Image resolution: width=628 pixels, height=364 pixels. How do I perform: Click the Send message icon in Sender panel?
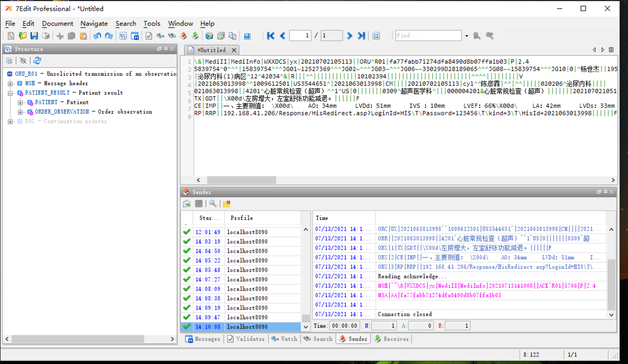(x=187, y=204)
